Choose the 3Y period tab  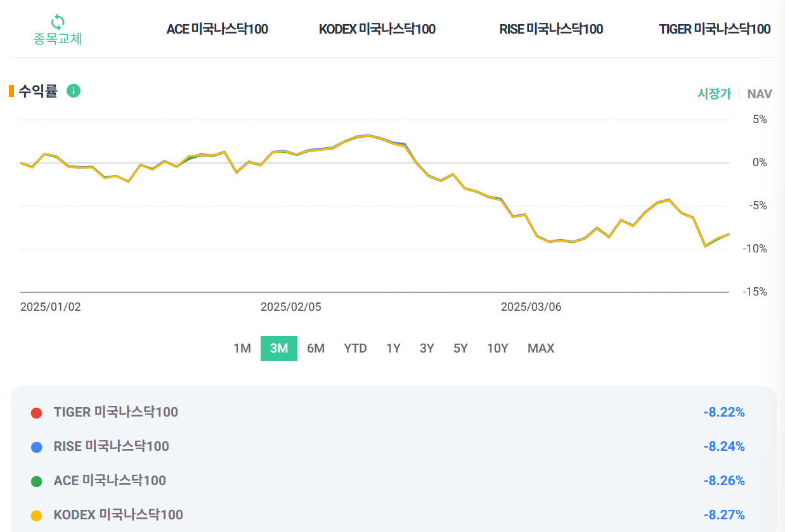click(427, 348)
